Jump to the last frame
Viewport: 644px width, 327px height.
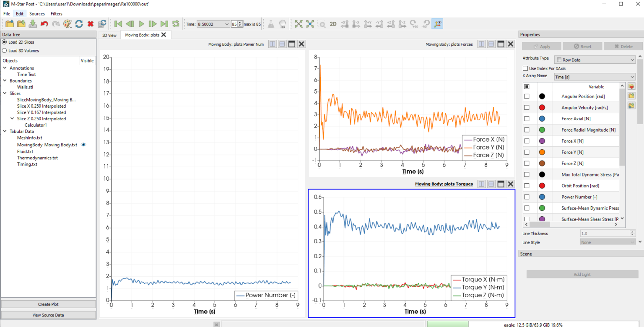pos(164,24)
